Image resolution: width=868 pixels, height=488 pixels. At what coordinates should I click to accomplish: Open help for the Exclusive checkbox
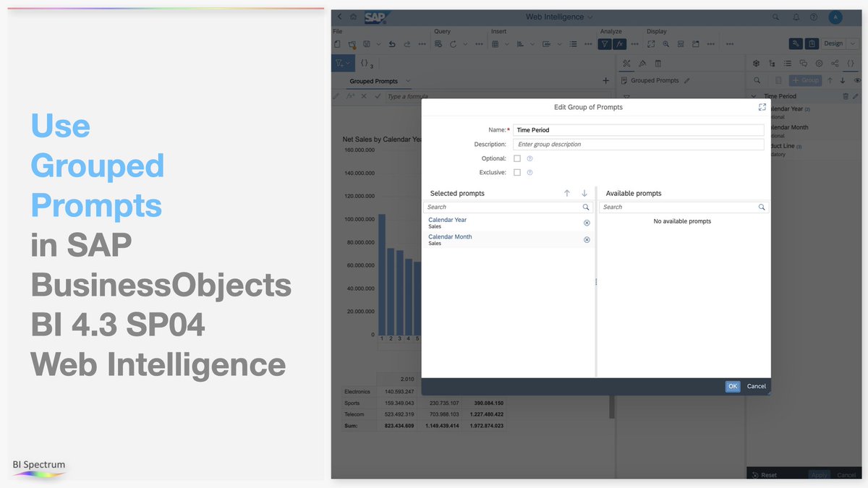tap(529, 173)
